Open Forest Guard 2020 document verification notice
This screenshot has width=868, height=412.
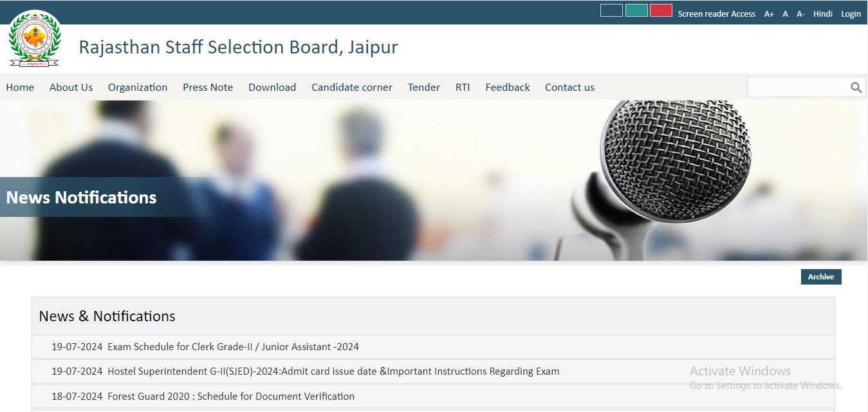(230, 397)
